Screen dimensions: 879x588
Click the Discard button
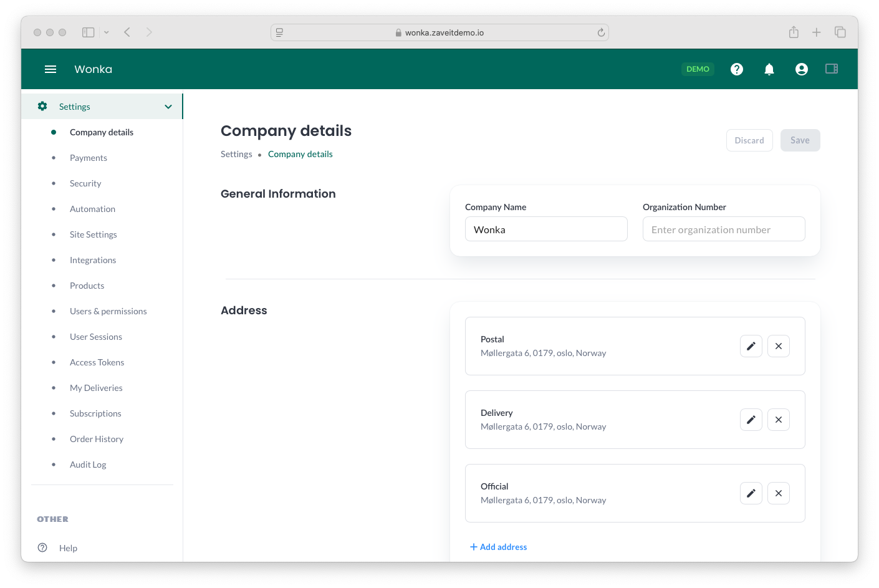[x=749, y=140]
